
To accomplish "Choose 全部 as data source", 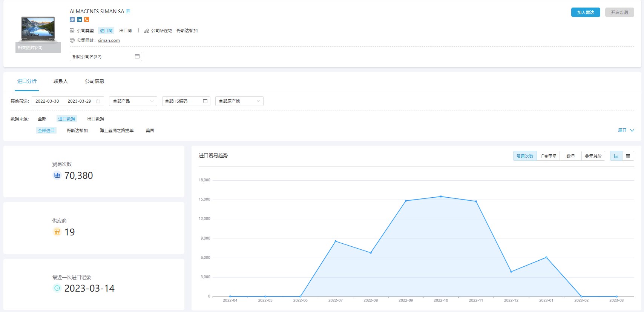I will coord(42,119).
